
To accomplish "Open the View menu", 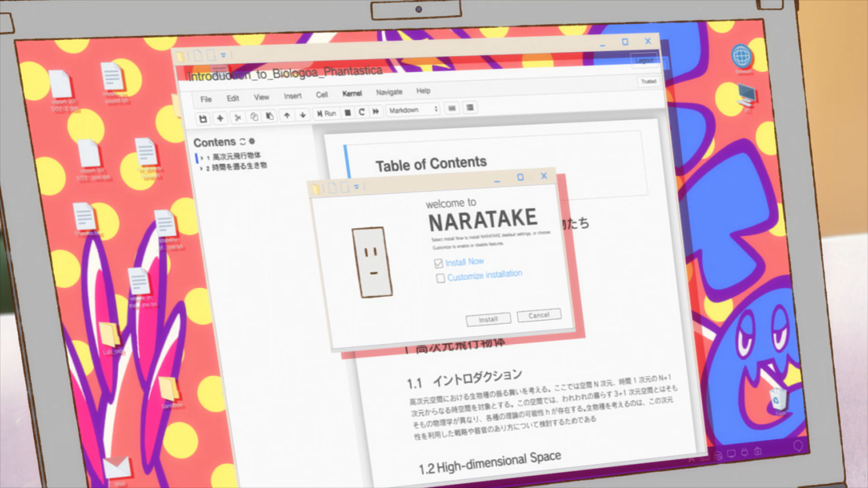I will 261,97.
